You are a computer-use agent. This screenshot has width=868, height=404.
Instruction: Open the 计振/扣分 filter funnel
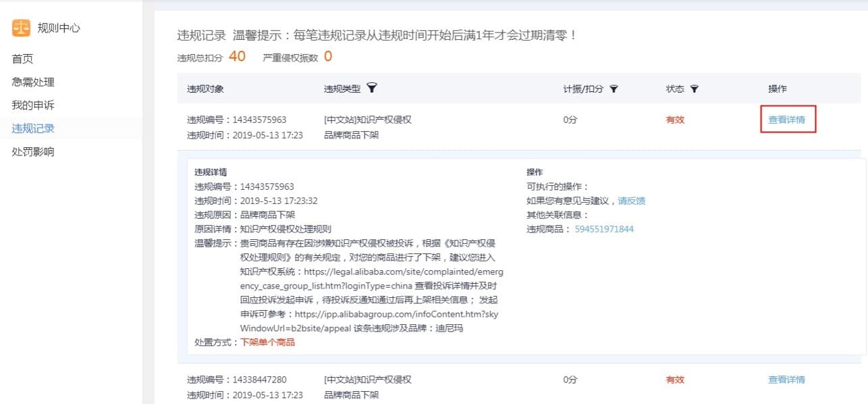(614, 89)
